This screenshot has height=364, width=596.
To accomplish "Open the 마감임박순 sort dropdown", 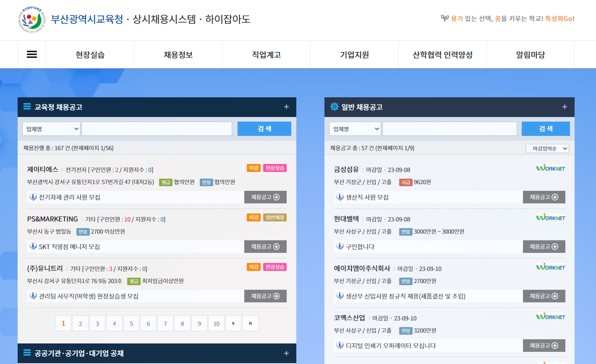I will point(547,148).
